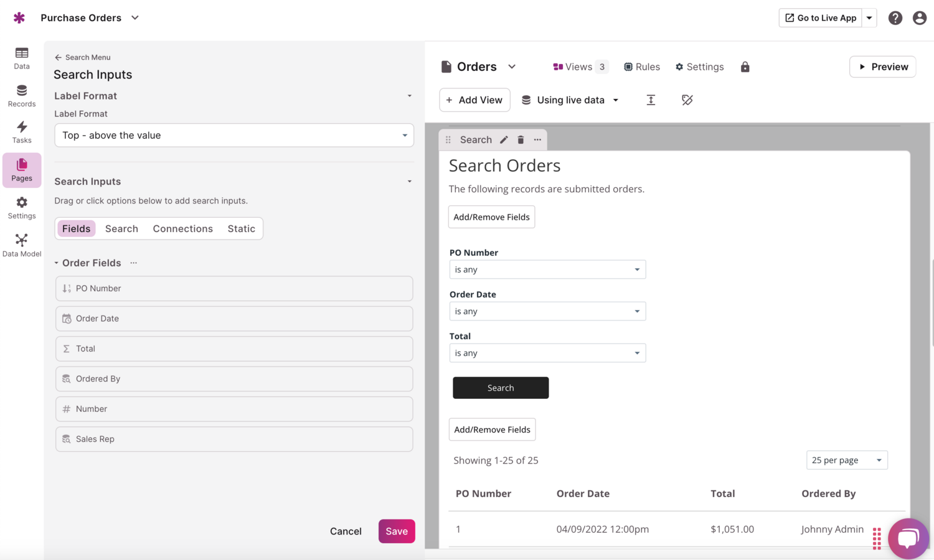Click the lock icon next to Settings

coord(745,67)
